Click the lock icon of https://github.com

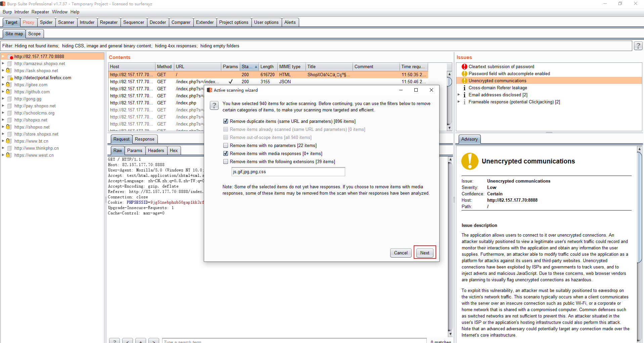coord(9,92)
